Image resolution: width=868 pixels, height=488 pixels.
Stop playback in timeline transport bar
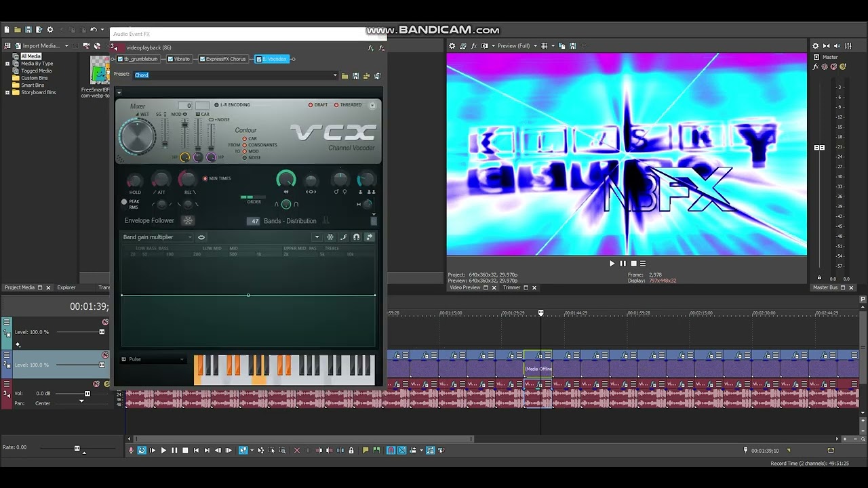tap(185, 450)
